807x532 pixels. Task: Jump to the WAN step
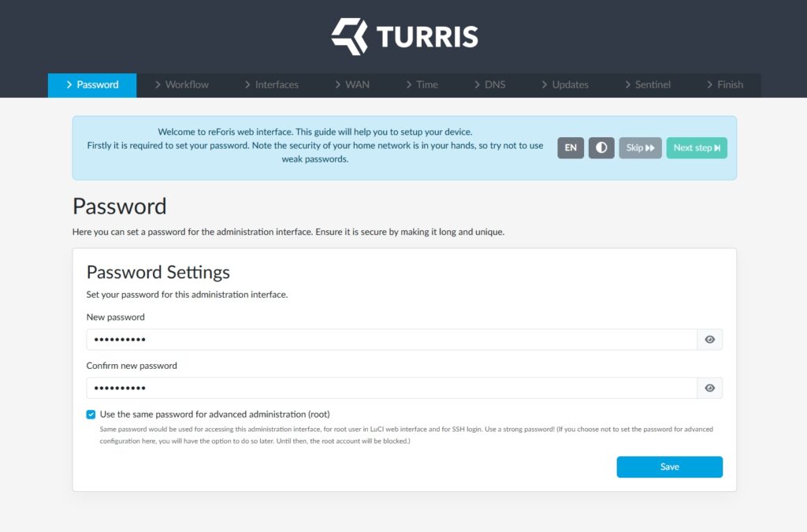(351, 85)
